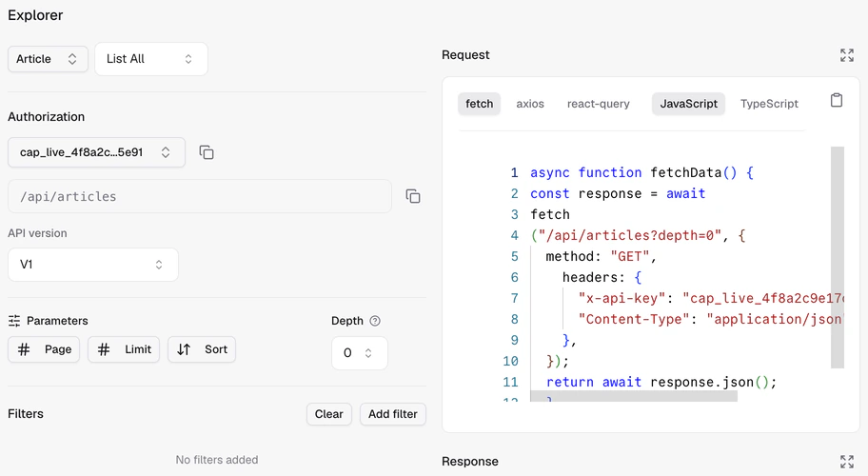
Task: Switch to the fetch code tab
Action: tap(479, 104)
